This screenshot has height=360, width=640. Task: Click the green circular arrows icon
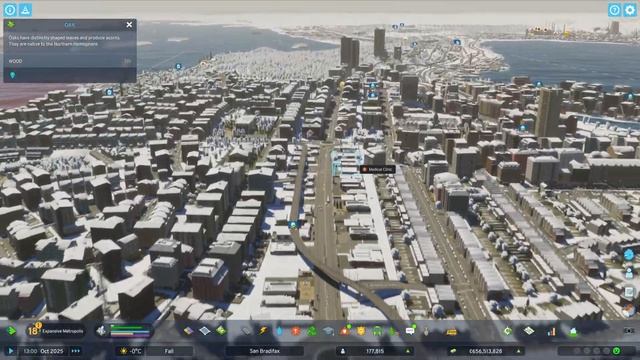click(x=508, y=331)
